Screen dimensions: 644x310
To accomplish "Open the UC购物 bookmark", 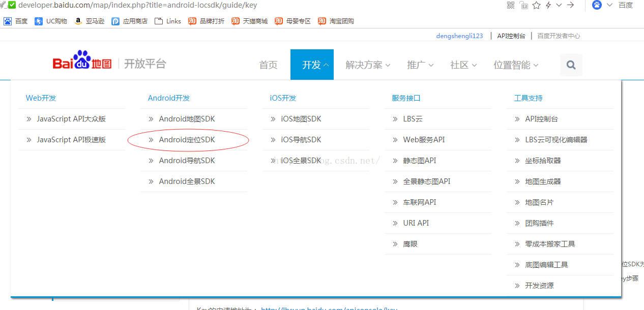I will click(51, 21).
